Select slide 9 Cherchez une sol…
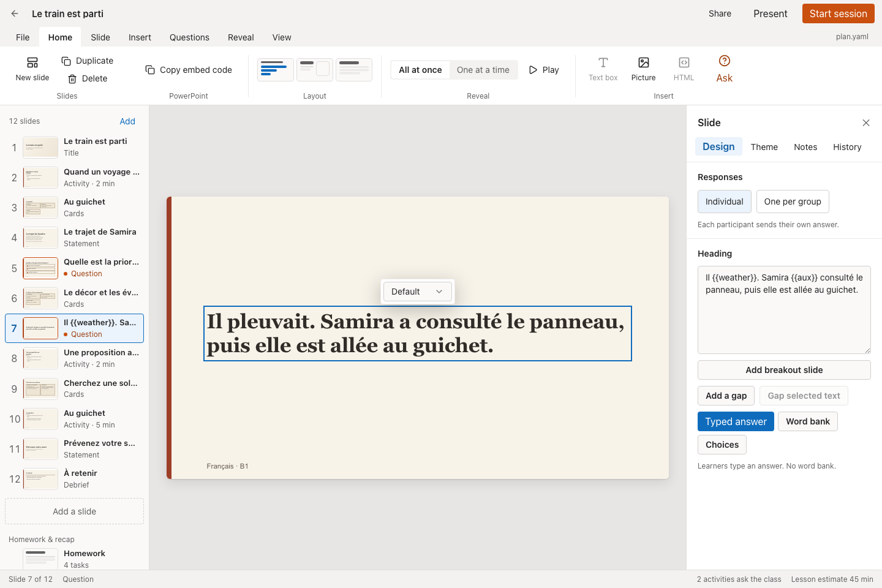This screenshot has width=882, height=588. tap(74, 388)
